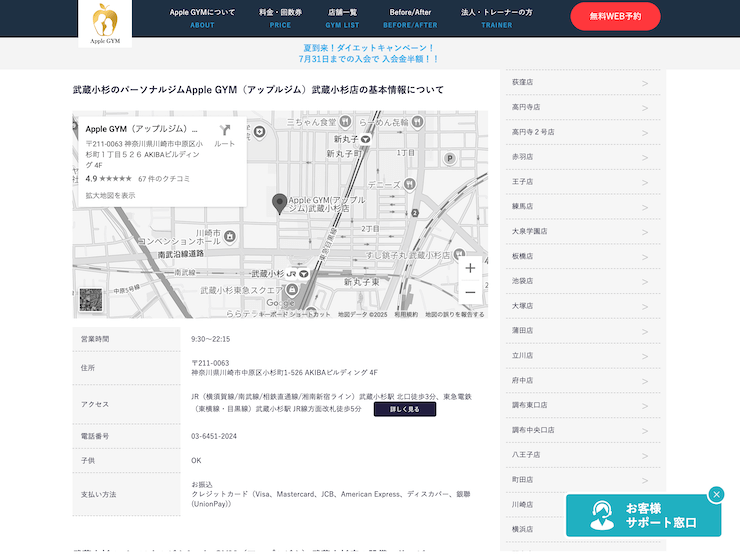Click the chevron beside 練馬店
The height and width of the screenshot is (555, 740).
[x=645, y=207]
